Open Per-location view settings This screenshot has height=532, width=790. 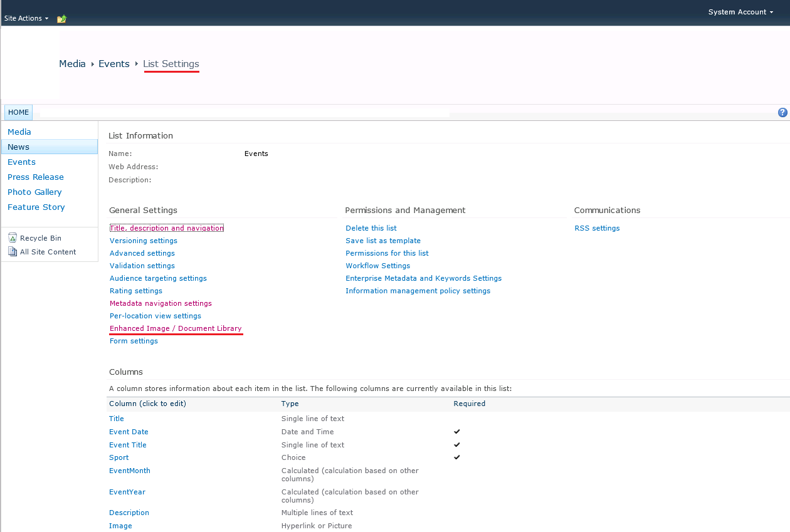(x=155, y=316)
